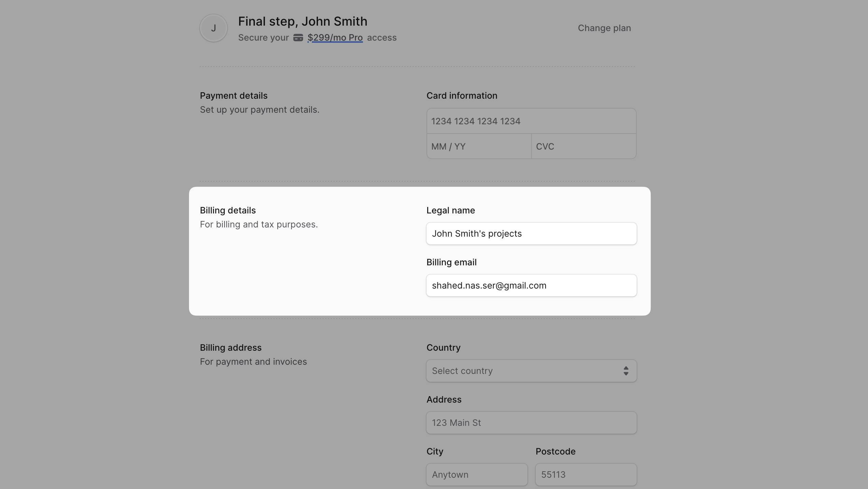Click the country selector stepper arrows
Image resolution: width=868 pixels, height=489 pixels.
pyautogui.click(x=626, y=371)
